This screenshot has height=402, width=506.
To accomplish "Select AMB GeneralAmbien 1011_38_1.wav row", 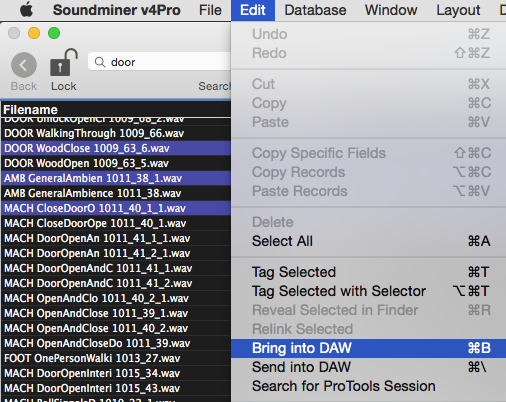I will pyautogui.click(x=115, y=178).
